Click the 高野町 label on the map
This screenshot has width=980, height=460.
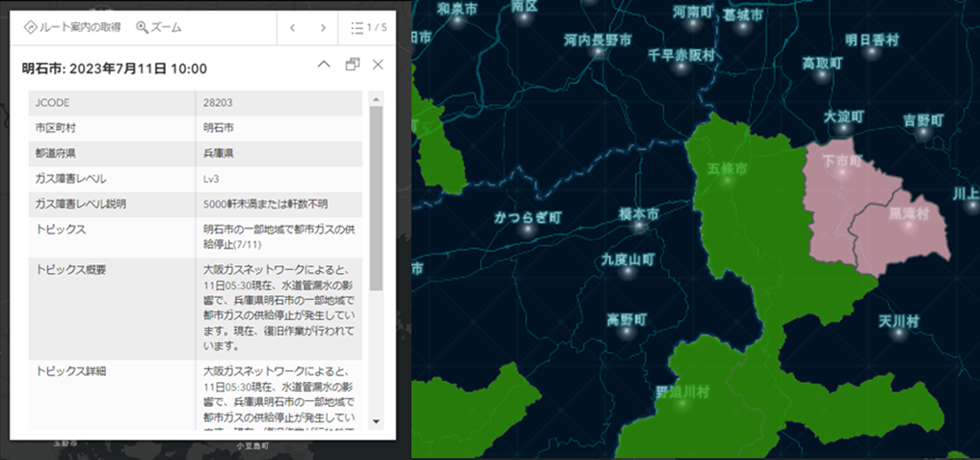tap(626, 319)
